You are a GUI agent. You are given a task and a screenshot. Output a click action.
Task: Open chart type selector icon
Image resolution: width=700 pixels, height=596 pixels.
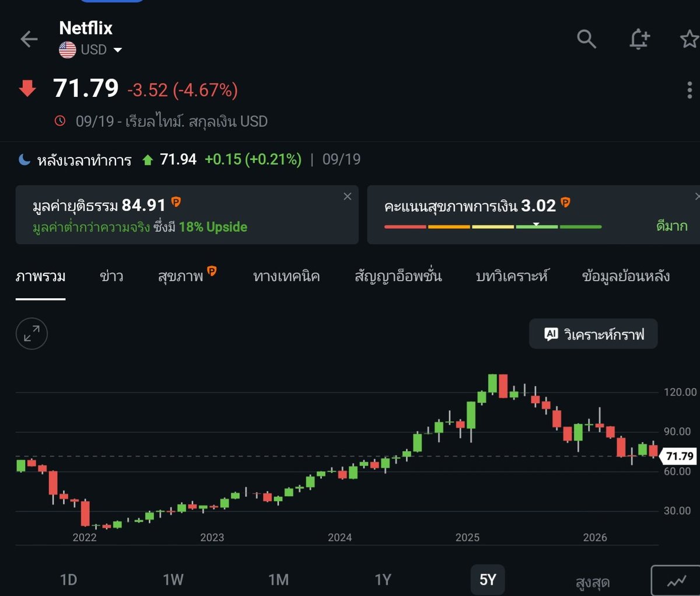pyautogui.click(x=676, y=581)
